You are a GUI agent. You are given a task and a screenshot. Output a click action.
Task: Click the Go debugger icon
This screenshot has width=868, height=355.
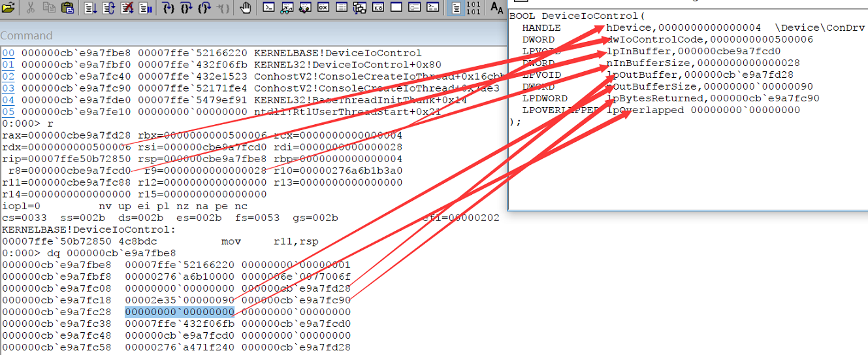(x=90, y=8)
